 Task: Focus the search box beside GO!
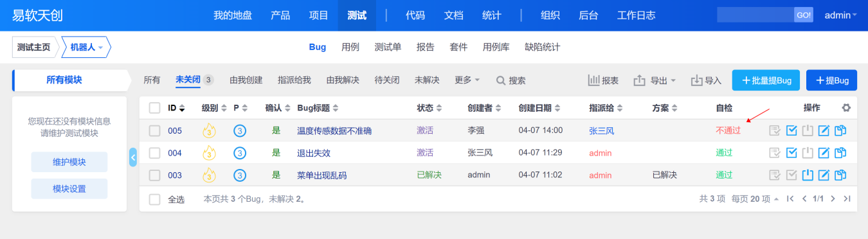[x=755, y=15]
